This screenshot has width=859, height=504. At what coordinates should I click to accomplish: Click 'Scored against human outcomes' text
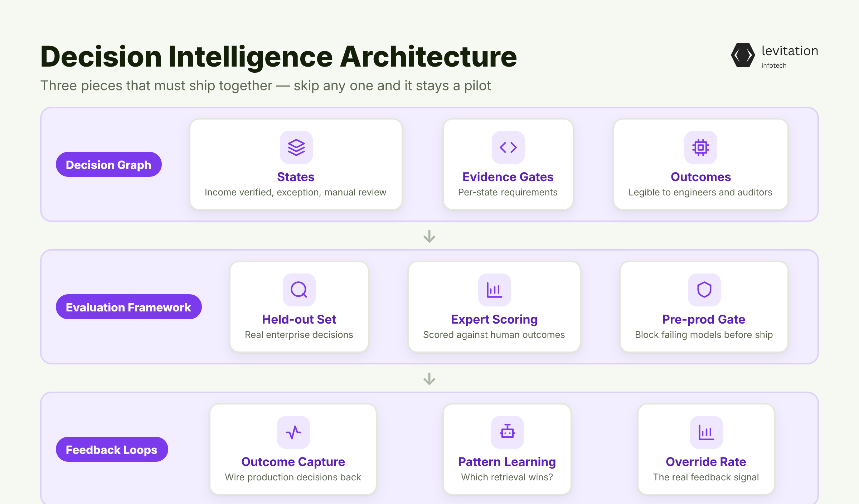click(494, 335)
